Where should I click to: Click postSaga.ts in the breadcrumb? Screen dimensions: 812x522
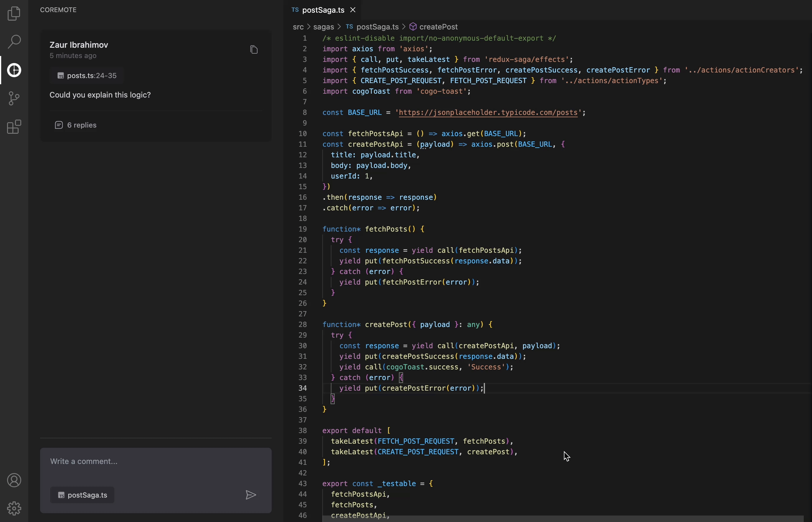(372, 27)
